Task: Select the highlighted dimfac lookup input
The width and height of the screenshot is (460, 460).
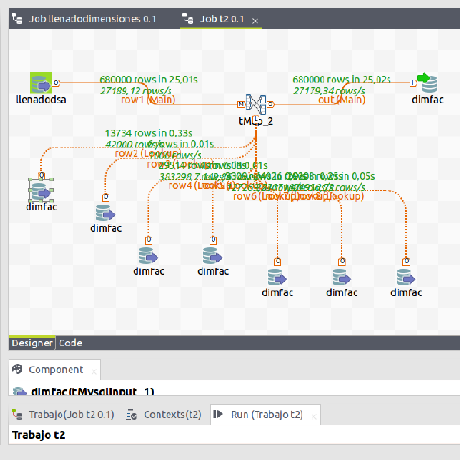Action: click(41, 190)
